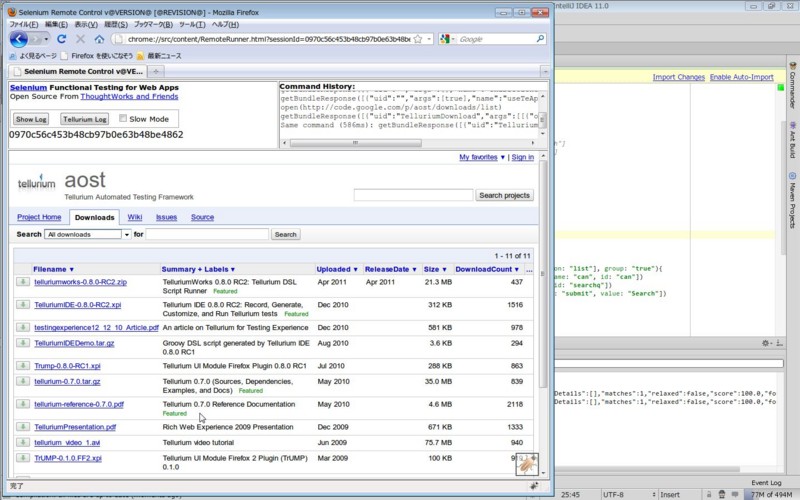Download arrow icon for TrUMP-0.1.0.FF2.xpi
This screenshot has height=500, width=800.
[22, 458]
